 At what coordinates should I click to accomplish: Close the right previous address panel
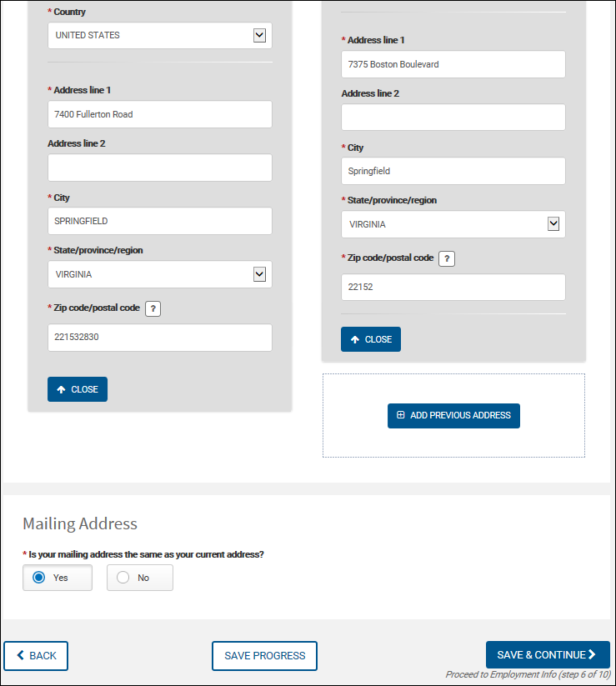[x=371, y=339]
